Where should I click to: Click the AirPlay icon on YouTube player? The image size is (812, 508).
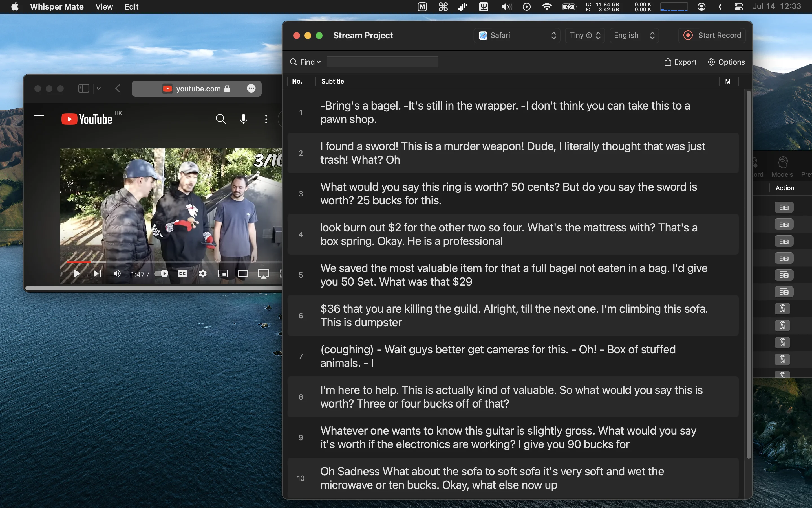(263, 274)
